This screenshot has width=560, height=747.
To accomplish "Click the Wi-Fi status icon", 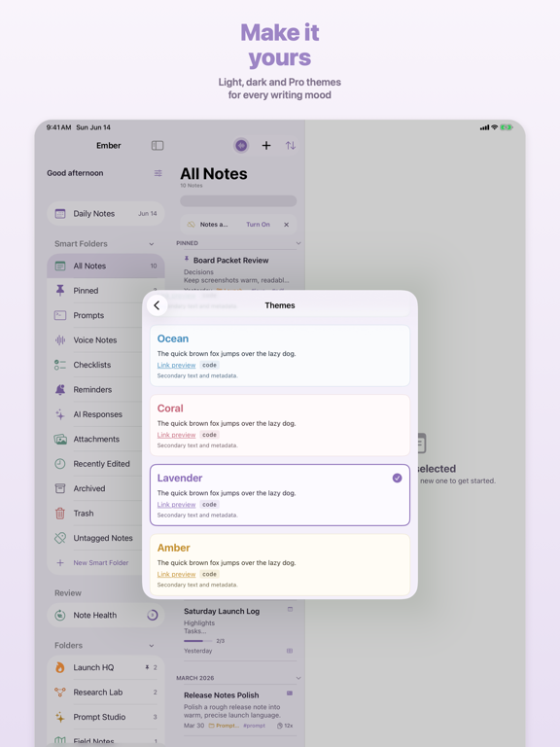I will (x=494, y=127).
